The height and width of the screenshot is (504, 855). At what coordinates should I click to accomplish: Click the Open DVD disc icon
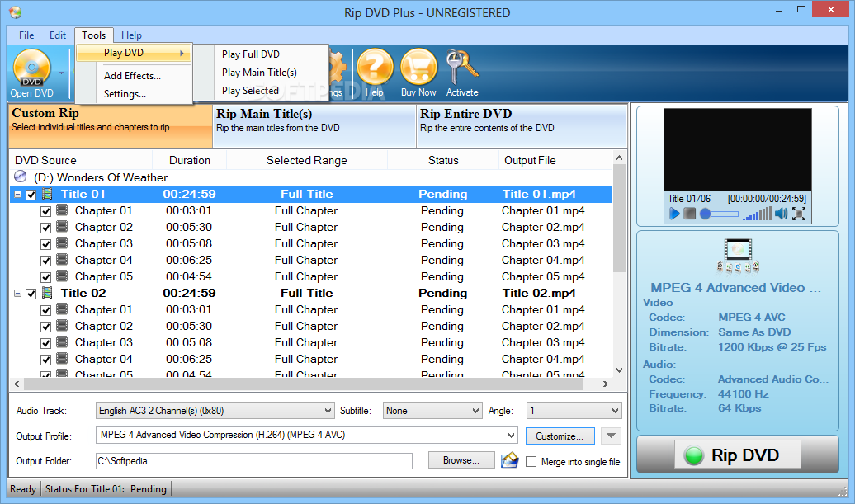(x=31, y=68)
